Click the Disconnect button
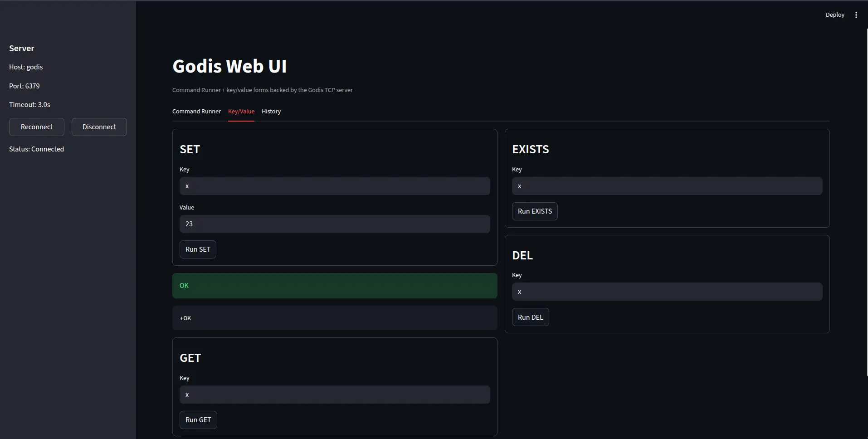 coord(99,127)
